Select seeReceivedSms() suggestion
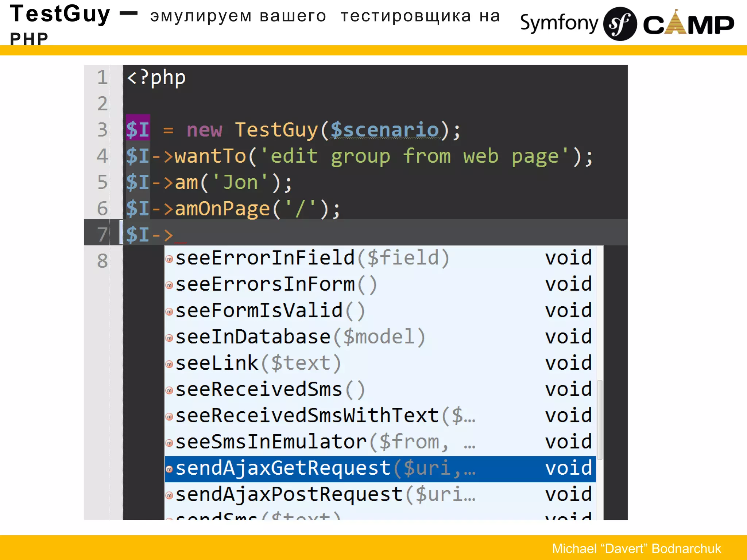This screenshot has height=560, width=747. [380, 389]
